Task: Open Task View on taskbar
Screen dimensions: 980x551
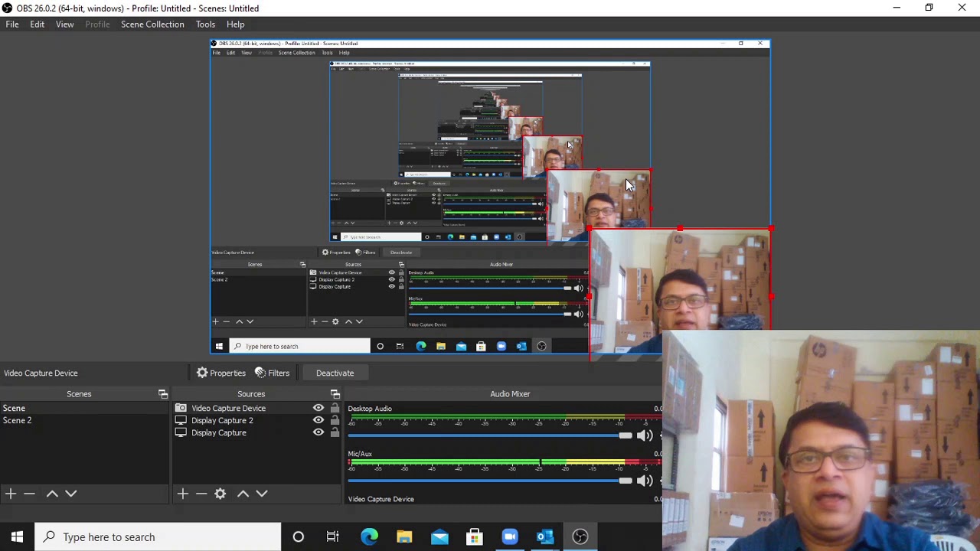Action: click(333, 536)
